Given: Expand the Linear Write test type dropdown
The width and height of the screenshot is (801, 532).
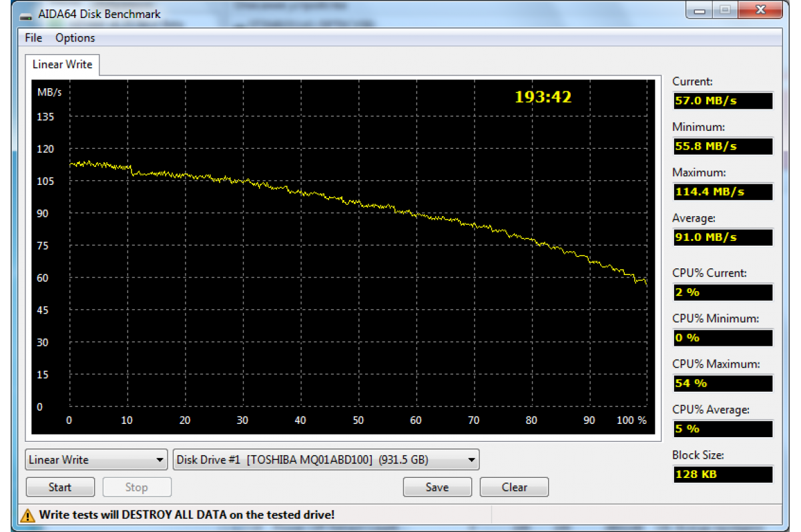Looking at the screenshot, I should point(96,460).
